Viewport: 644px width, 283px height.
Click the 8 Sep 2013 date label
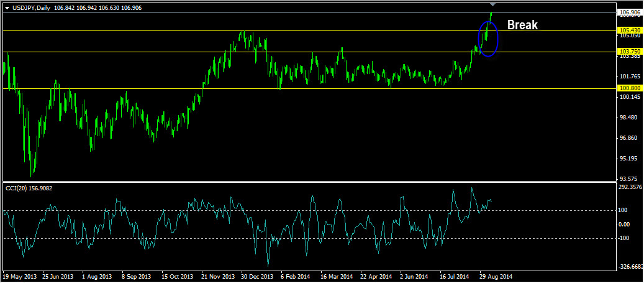[x=137, y=276]
